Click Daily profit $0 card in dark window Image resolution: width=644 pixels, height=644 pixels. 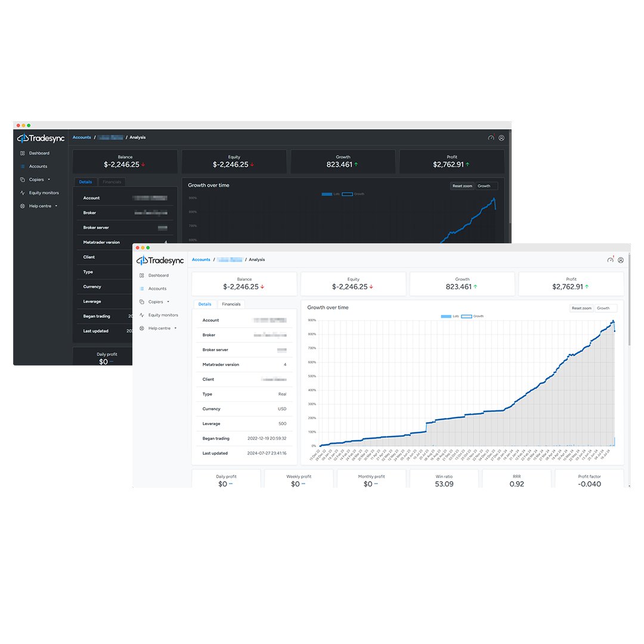103,357
